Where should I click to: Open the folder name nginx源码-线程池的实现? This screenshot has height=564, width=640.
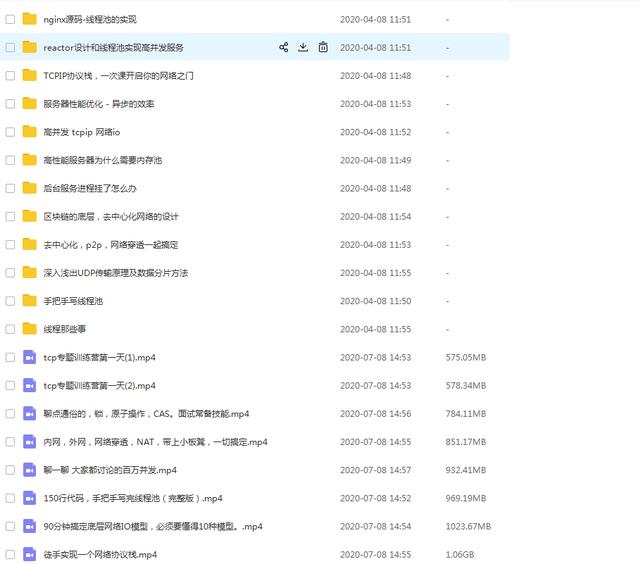(90, 20)
